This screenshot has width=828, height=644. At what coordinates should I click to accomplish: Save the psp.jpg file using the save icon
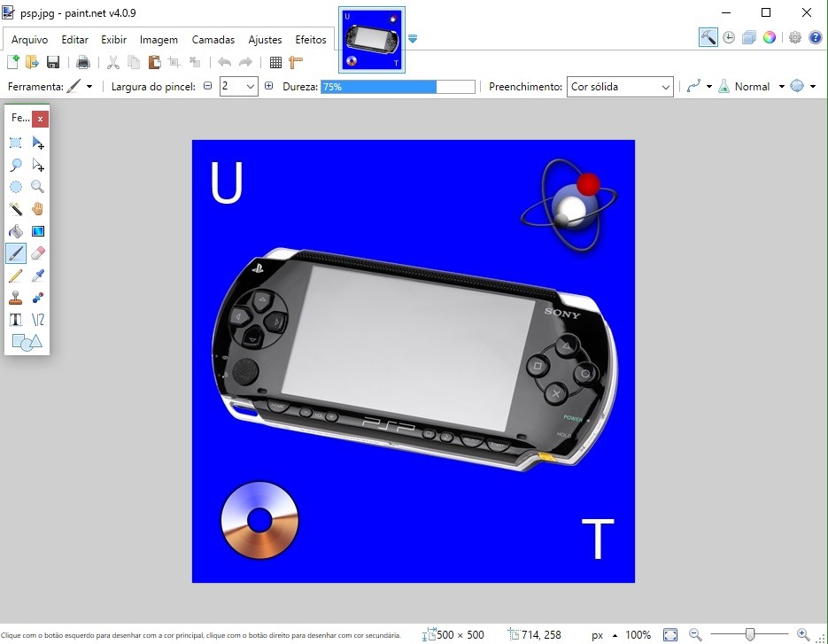[55, 62]
